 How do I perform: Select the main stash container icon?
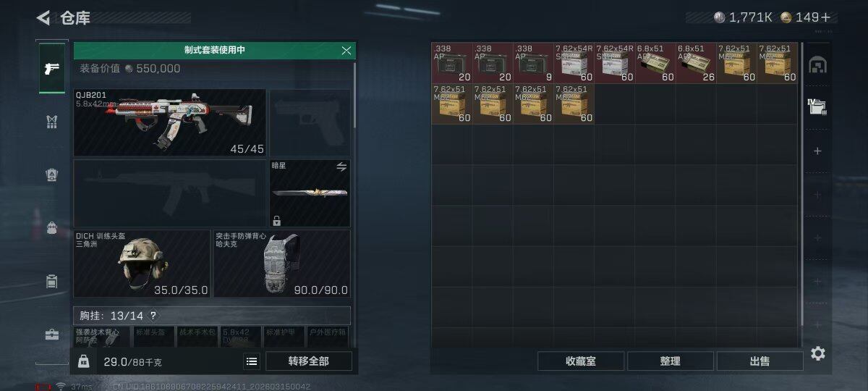point(817,64)
